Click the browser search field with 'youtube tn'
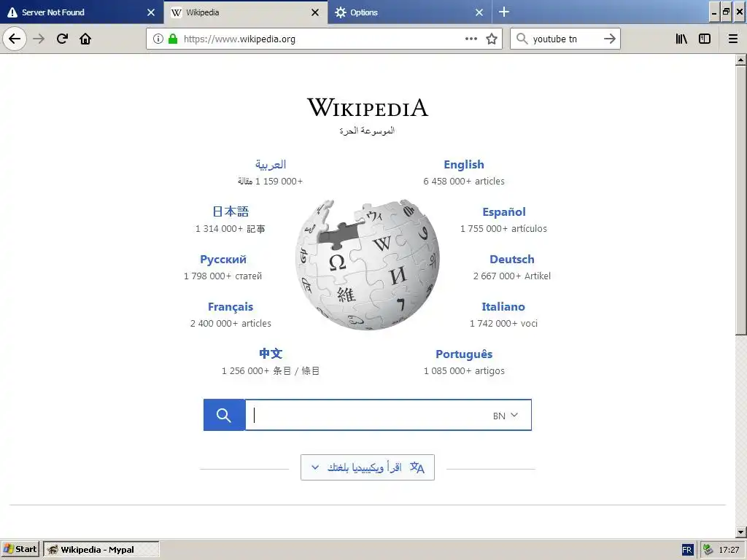The height and width of the screenshot is (560, 747). (565, 39)
